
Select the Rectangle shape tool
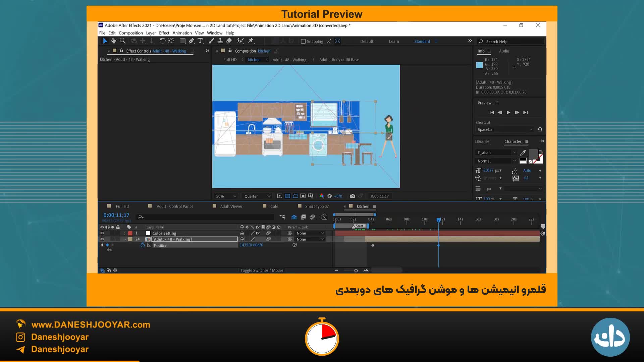pos(182,41)
